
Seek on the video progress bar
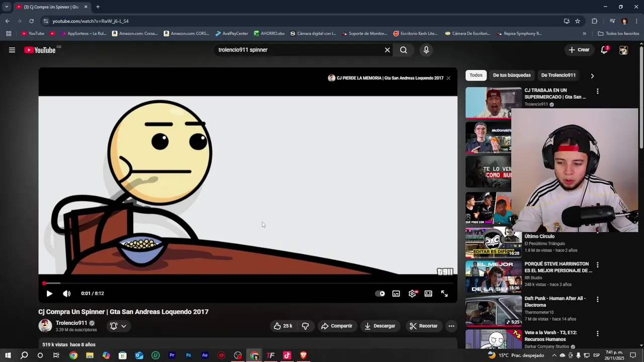click(248, 284)
